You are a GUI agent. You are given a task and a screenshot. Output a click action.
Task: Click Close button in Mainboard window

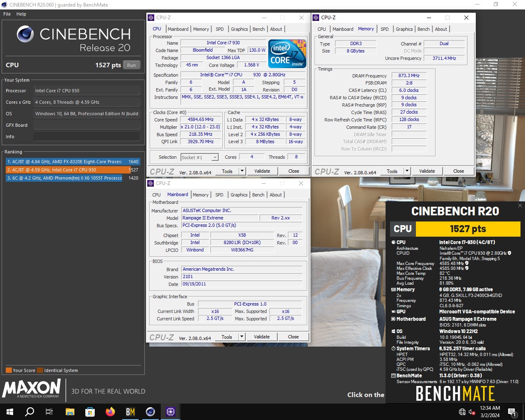(293, 337)
